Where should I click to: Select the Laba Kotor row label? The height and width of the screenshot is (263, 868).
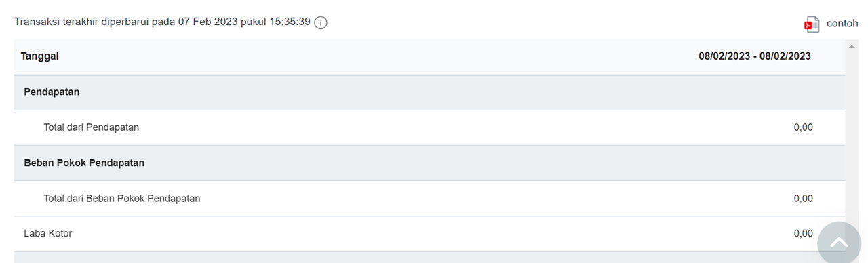(x=47, y=233)
